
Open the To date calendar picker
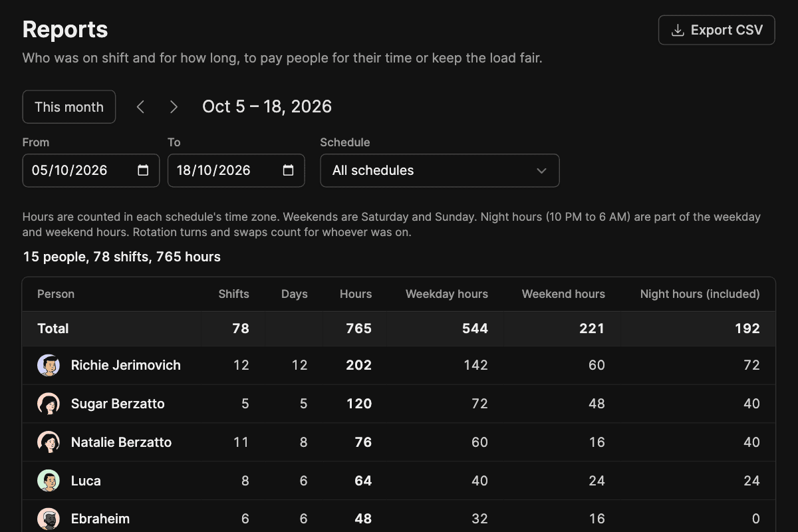pos(288,170)
